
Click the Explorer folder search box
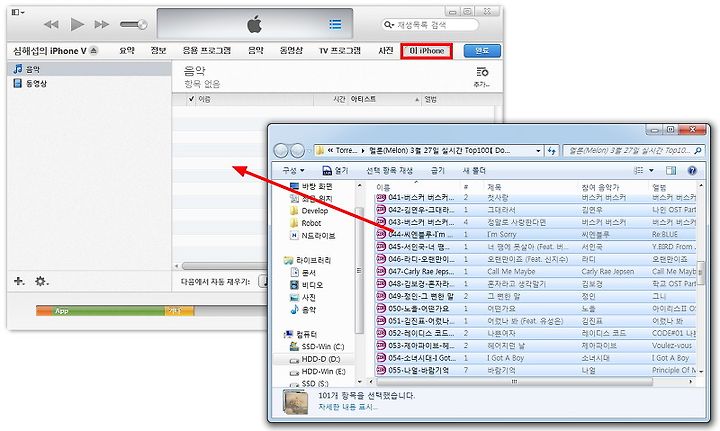(x=634, y=151)
